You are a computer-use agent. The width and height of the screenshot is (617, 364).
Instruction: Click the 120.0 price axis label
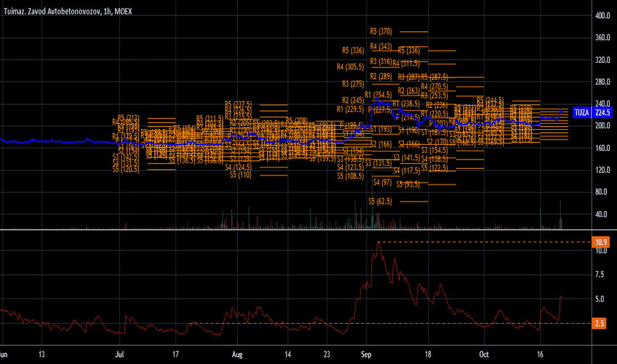click(x=602, y=170)
